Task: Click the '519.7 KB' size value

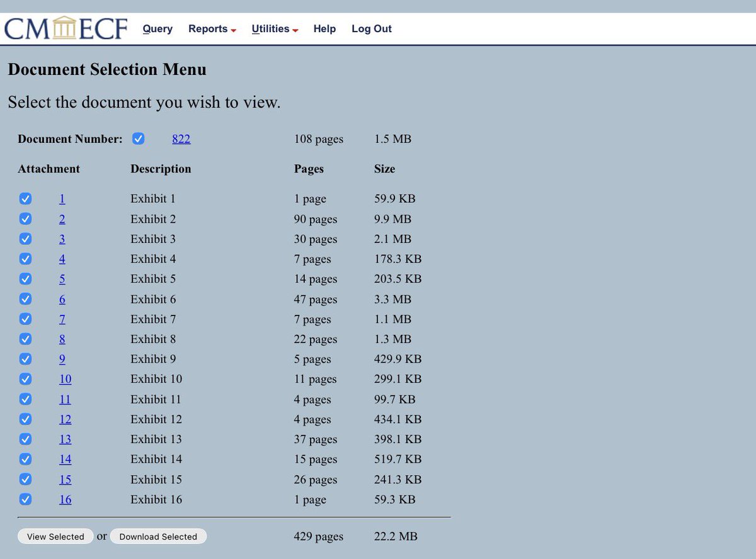Action: 398,459
